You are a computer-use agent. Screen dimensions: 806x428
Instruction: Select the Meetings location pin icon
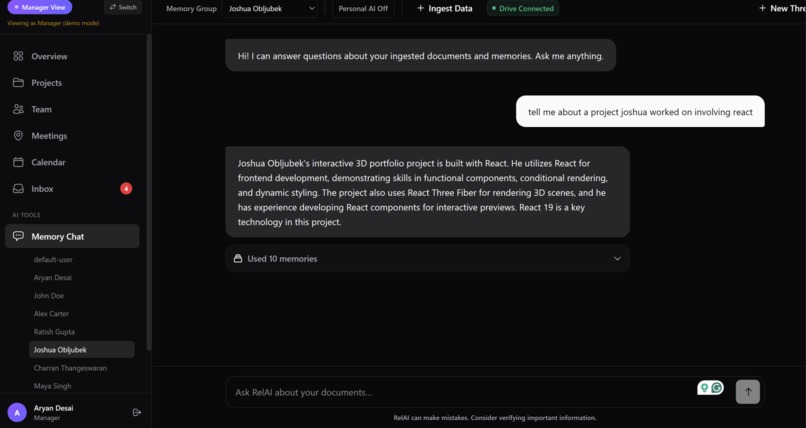click(x=18, y=136)
